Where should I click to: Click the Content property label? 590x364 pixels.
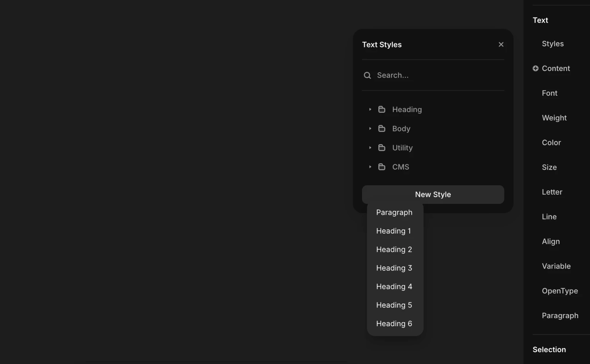click(x=556, y=68)
